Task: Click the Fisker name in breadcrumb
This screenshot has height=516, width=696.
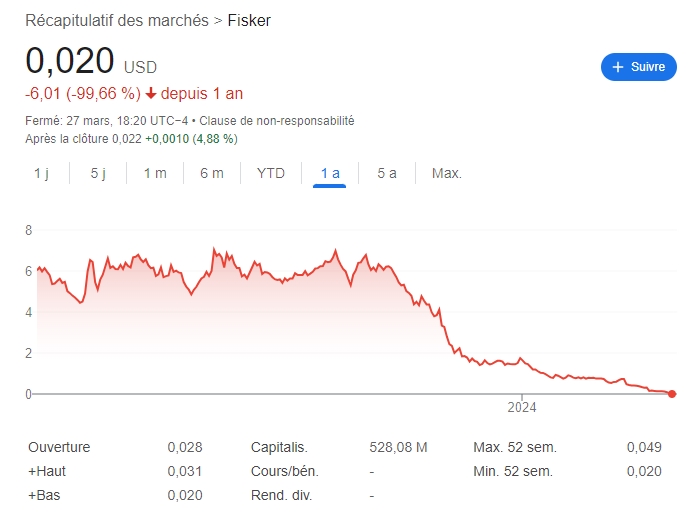Action: pyautogui.click(x=250, y=20)
